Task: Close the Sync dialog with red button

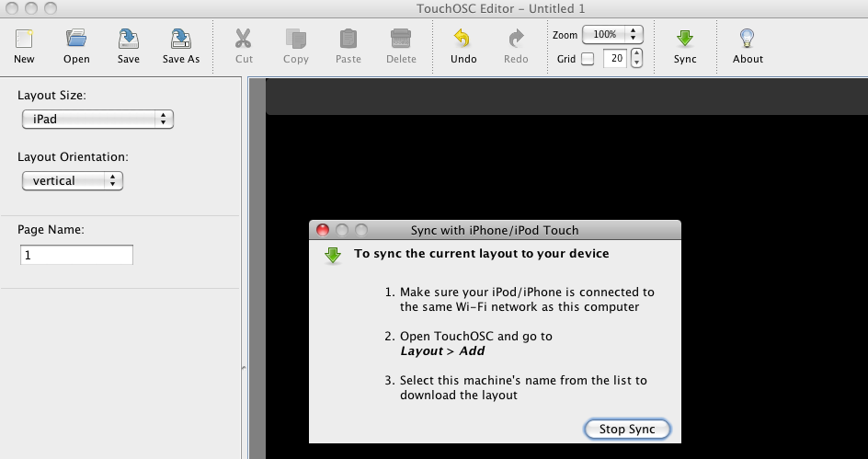Action: click(x=323, y=230)
